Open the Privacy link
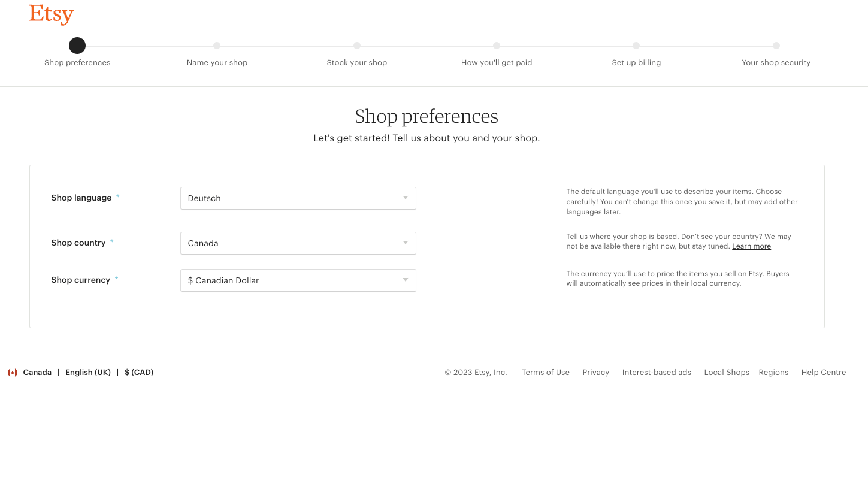Screen dimensions: 868x487 tap(596, 373)
